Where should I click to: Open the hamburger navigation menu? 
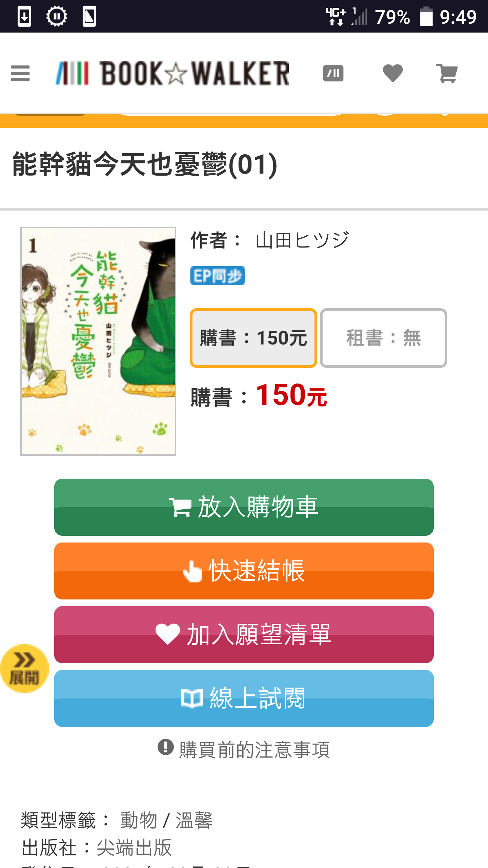click(x=20, y=73)
